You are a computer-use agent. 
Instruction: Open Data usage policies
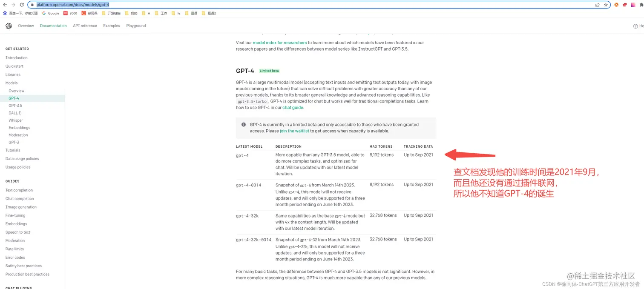(x=22, y=159)
